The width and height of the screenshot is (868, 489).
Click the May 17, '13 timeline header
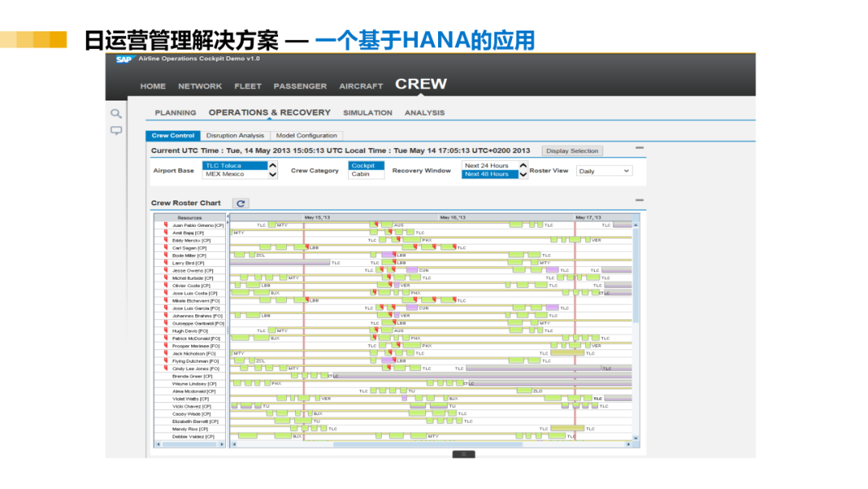click(x=588, y=218)
